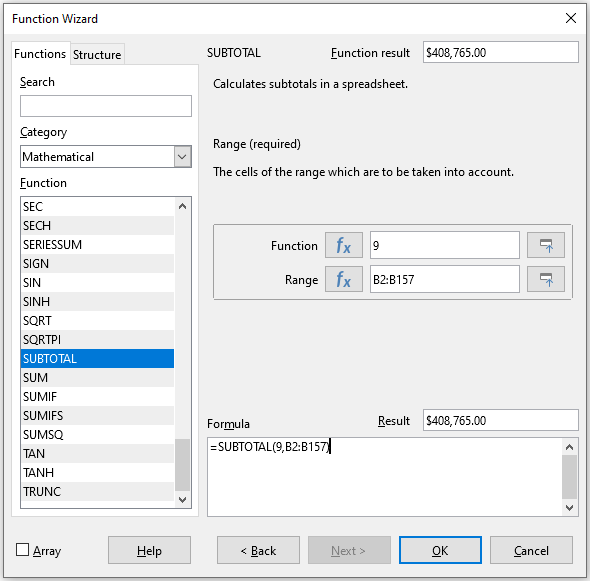Viewport: 590px width, 581px height.
Task: Select TAN in the function list
Action: [x=97, y=453]
